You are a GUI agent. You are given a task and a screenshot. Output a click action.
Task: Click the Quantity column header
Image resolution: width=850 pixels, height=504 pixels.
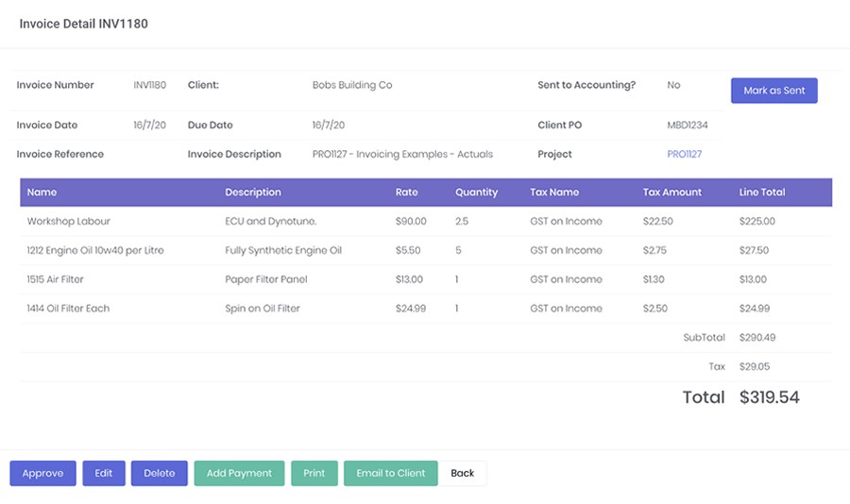(x=476, y=193)
